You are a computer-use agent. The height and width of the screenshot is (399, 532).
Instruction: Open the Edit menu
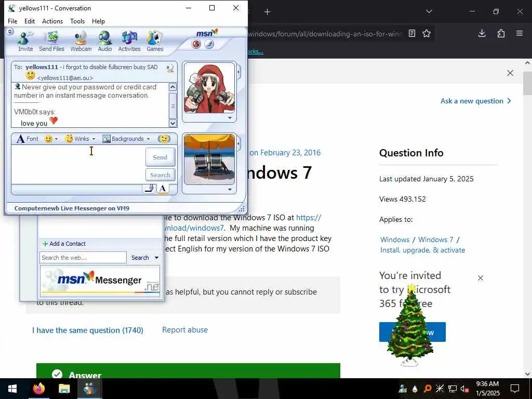click(x=30, y=21)
